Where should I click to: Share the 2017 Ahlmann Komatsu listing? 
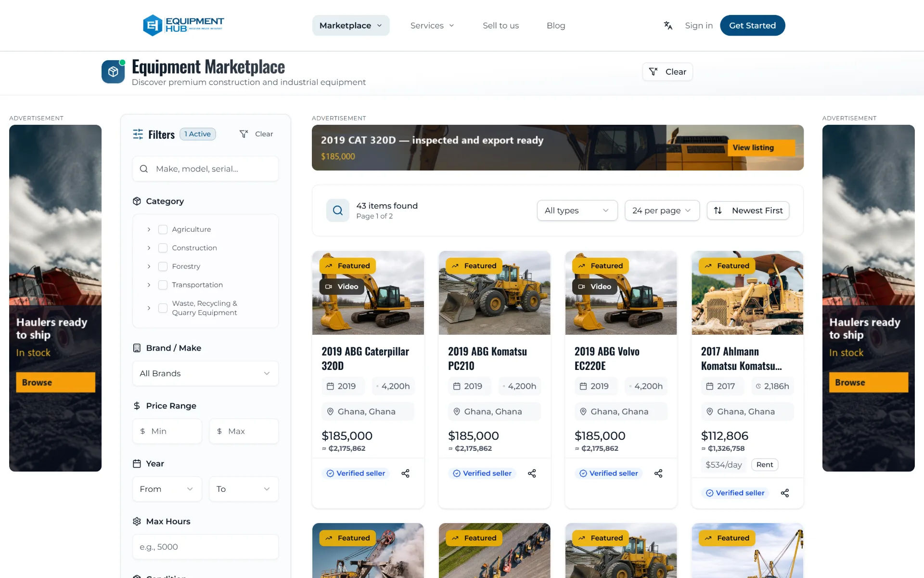tap(785, 493)
